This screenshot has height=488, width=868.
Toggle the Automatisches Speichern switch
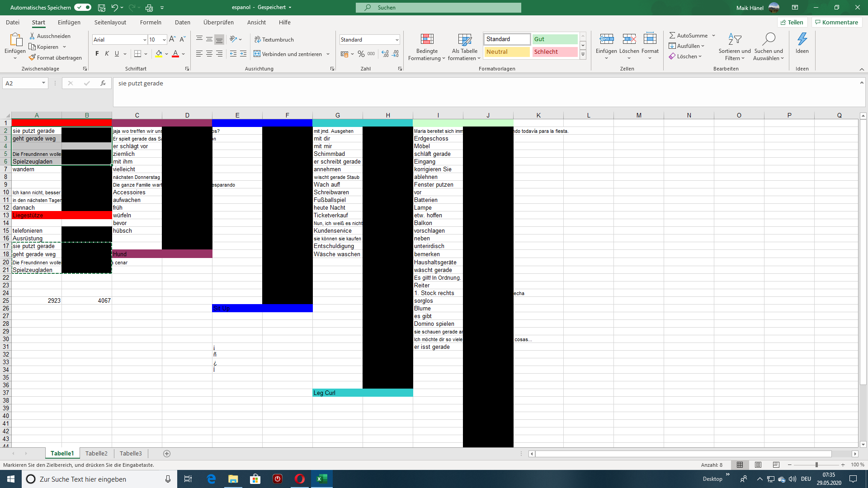pos(82,7)
